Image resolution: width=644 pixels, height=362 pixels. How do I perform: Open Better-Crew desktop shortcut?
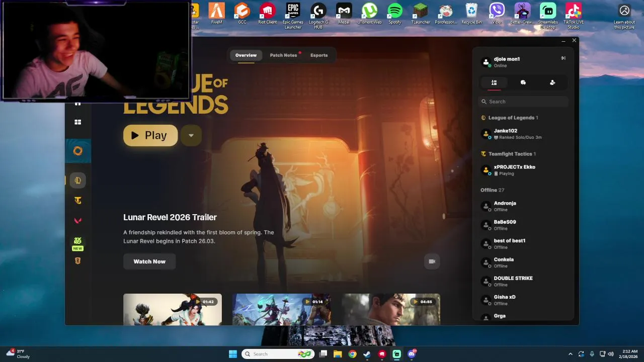[522, 14]
